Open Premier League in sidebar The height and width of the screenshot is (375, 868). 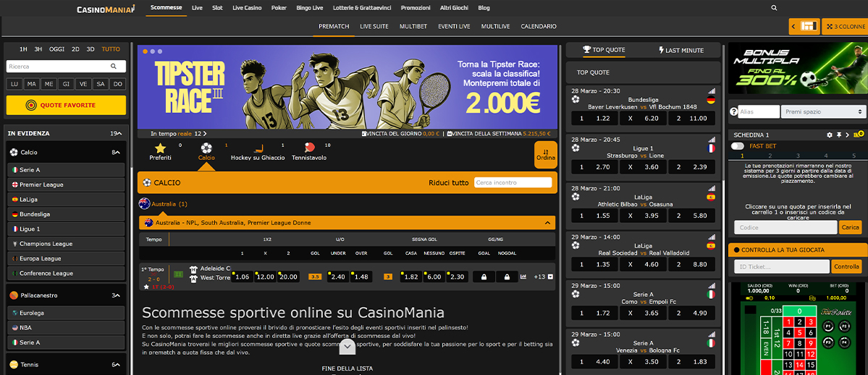pyautogui.click(x=67, y=185)
